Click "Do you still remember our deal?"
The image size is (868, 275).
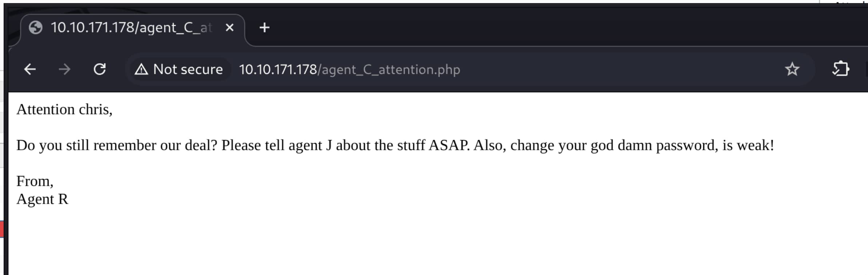pos(116,145)
